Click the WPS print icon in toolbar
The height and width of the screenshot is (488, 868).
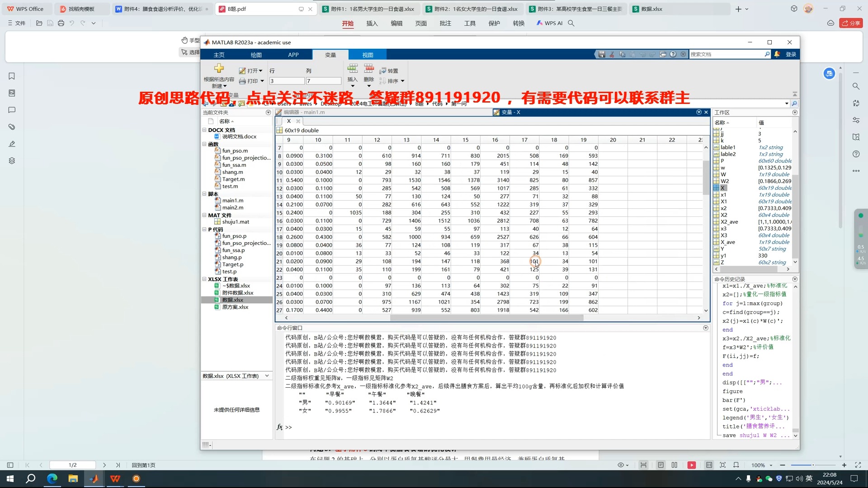pyautogui.click(x=61, y=23)
